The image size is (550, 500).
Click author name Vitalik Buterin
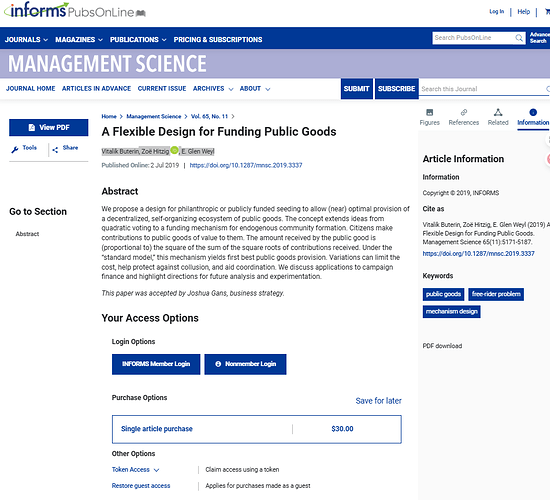(120, 152)
